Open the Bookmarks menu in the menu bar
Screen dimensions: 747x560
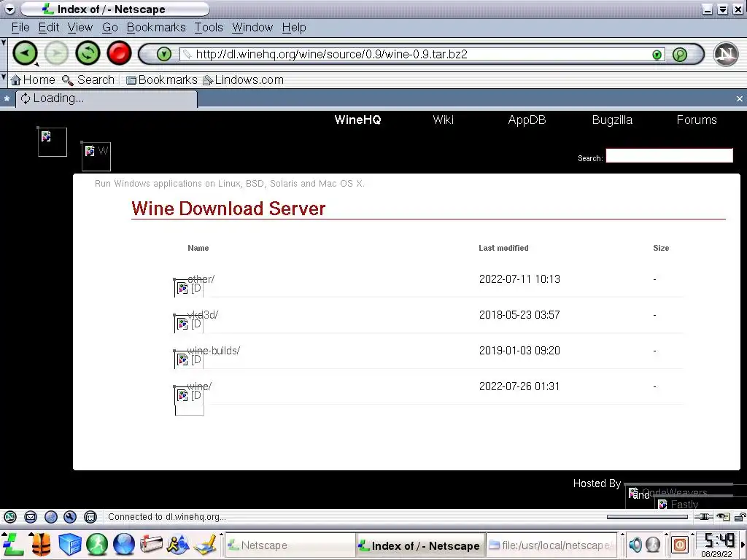pyautogui.click(x=156, y=28)
